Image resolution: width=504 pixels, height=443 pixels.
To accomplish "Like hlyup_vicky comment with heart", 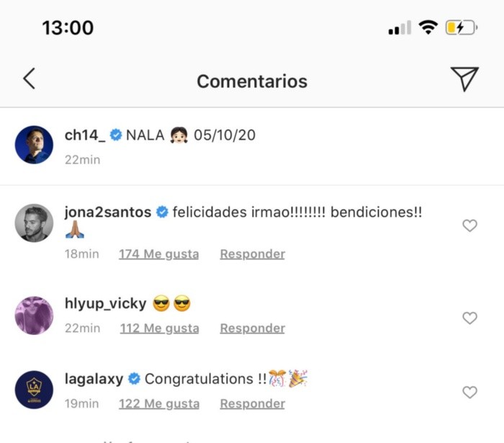I will coord(469,318).
